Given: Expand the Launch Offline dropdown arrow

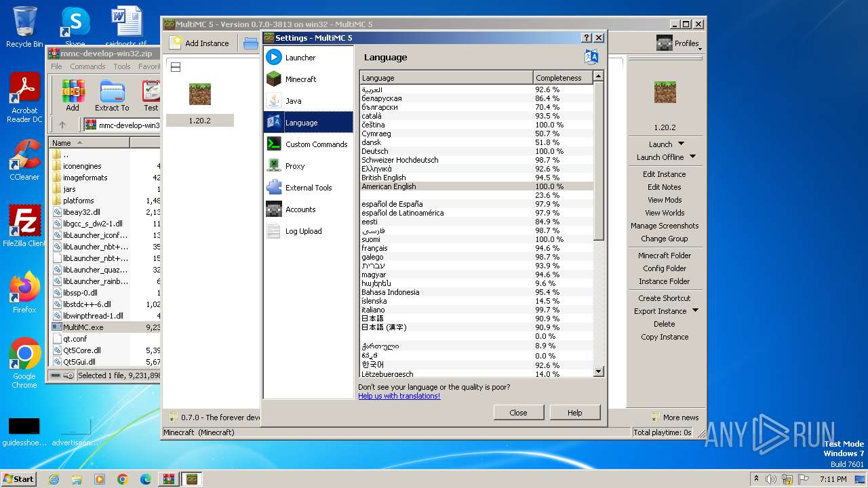Looking at the screenshot, I should pyautogui.click(x=692, y=157).
